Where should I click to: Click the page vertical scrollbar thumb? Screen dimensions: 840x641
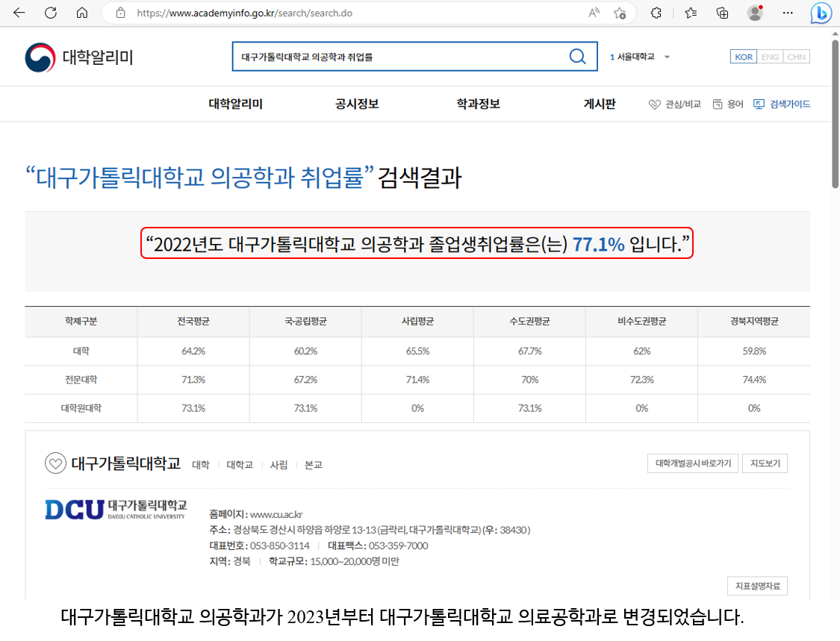836,113
